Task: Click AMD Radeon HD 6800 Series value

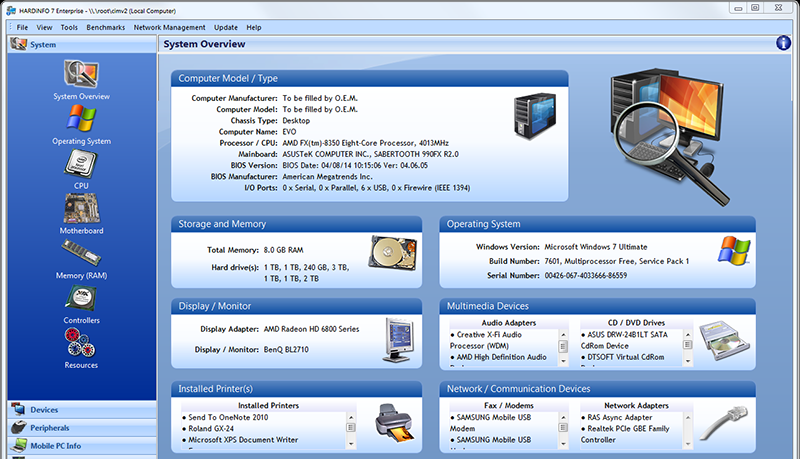Action: 311,329
